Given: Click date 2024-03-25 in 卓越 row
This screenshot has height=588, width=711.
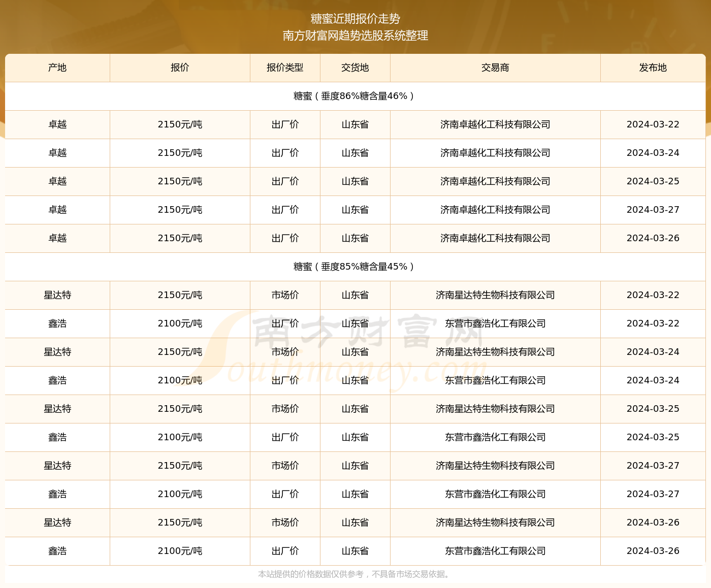Looking at the screenshot, I should point(653,181).
